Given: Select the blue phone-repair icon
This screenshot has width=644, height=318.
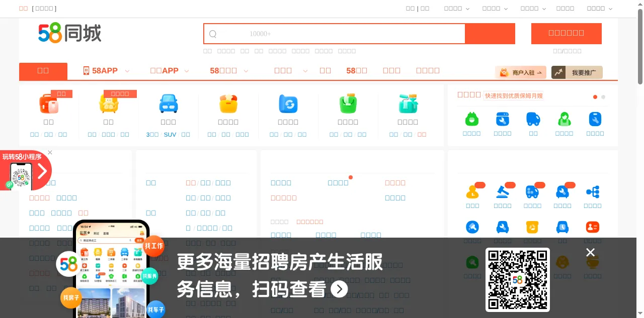Looking at the screenshot, I should point(595,119).
